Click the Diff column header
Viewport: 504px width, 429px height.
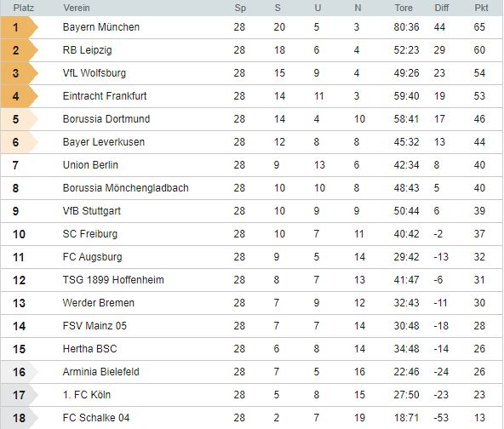coord(442,8)
